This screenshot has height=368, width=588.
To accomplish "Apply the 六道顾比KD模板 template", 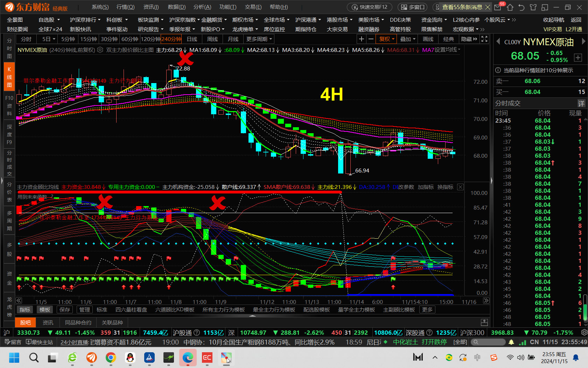I will click(175, 310).
